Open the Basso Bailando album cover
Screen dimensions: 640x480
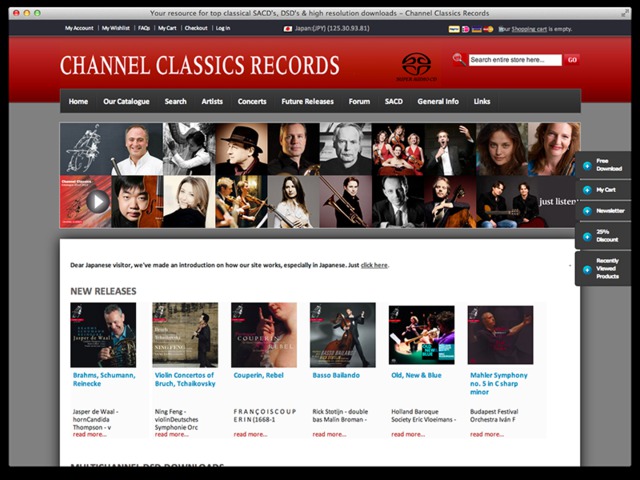coord(343,335)
